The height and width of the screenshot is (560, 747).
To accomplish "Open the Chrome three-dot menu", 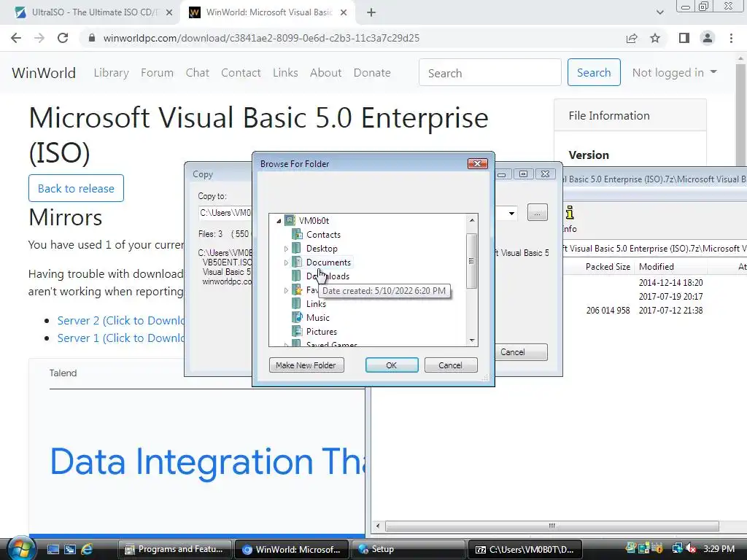I will click(x=731, y=38).
